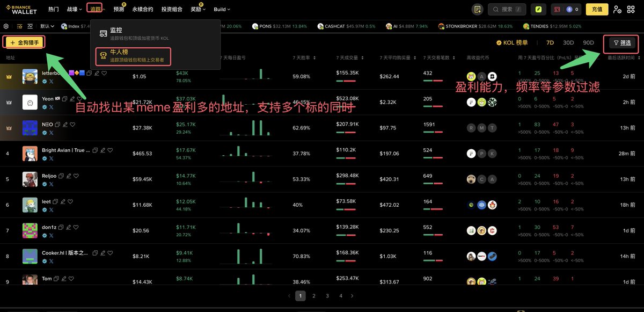Click the green pen quick-trade icon

point(538,9)
